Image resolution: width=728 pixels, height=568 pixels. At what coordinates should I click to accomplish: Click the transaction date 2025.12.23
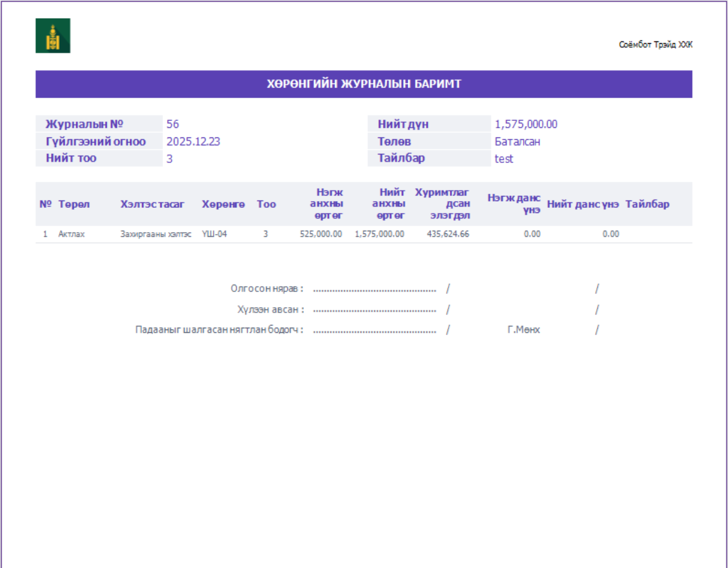(193, 141)
